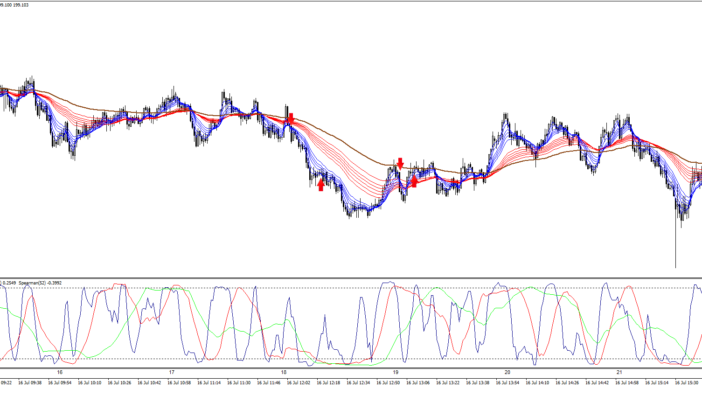Screen dimensions: 702x395
Task: Select the red down arrow near 12:50
Action: pos(400,163)
